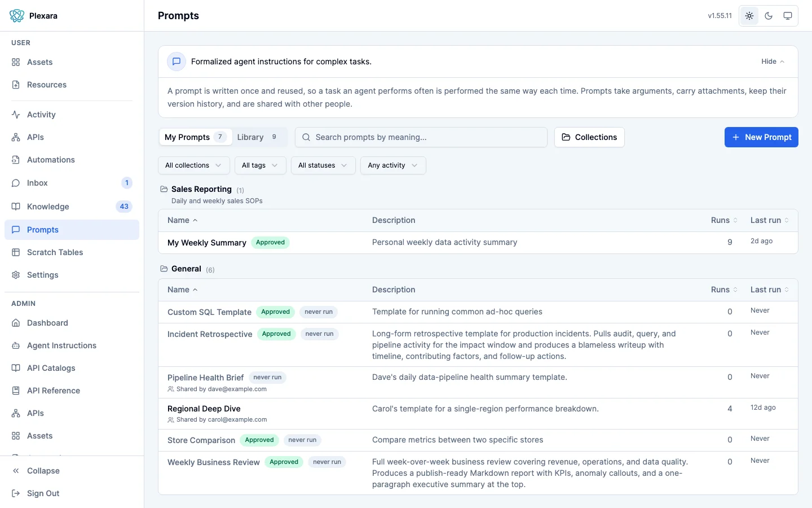Viewport: 812px width, 508px height.
Task: Open APIs under the USER section
Action: (x=72, y=137)
